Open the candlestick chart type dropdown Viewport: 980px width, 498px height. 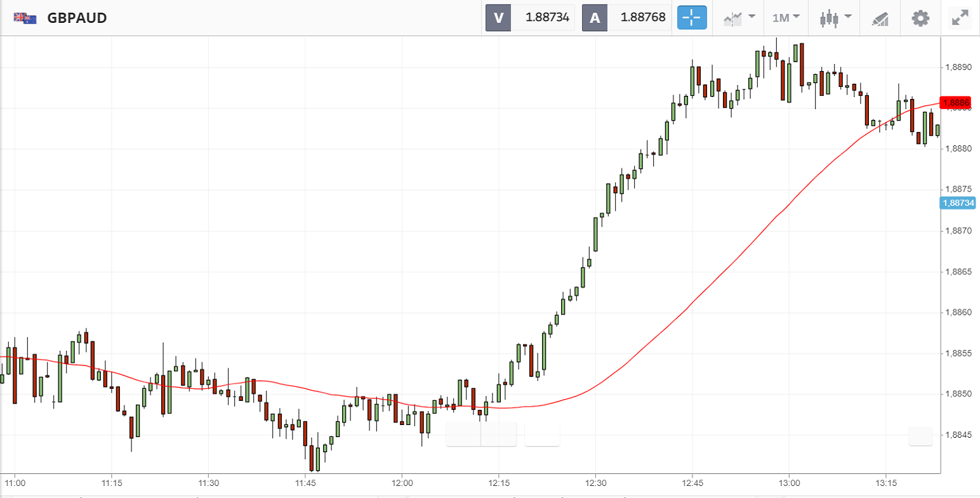coord(835,18)
